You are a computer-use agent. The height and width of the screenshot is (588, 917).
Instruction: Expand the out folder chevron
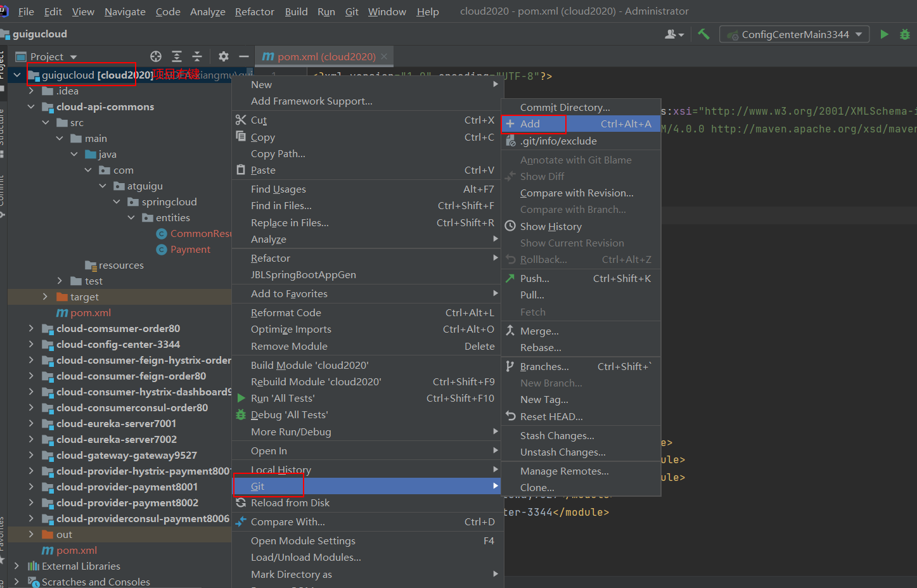[31, 534]
